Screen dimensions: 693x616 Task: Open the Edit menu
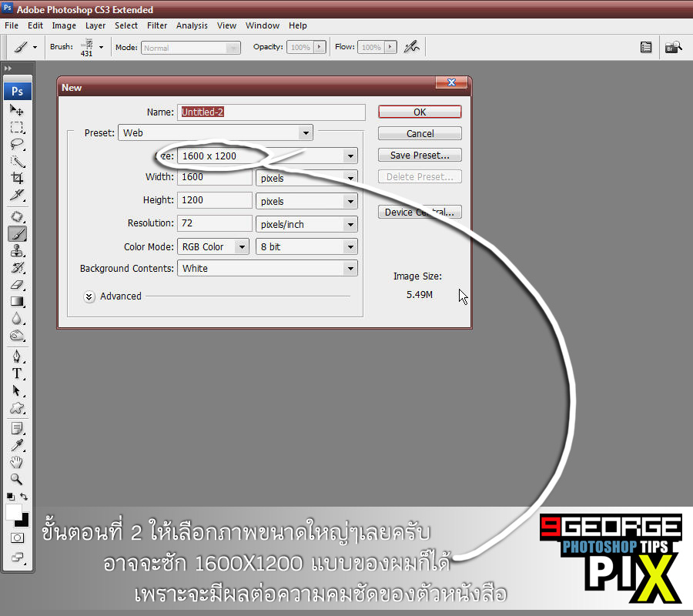pyautogui.click(x=35, y=25)
